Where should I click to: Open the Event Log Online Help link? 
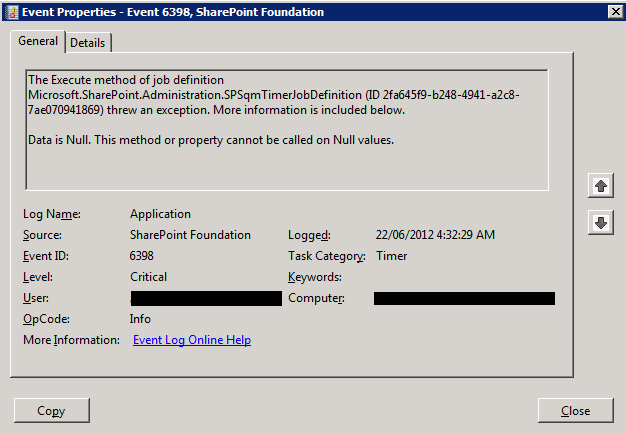tap(192, 340)
